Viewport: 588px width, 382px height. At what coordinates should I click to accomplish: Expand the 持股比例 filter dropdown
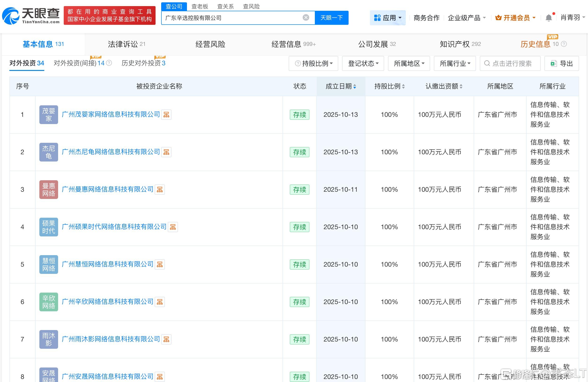click(x=313, y=64)
